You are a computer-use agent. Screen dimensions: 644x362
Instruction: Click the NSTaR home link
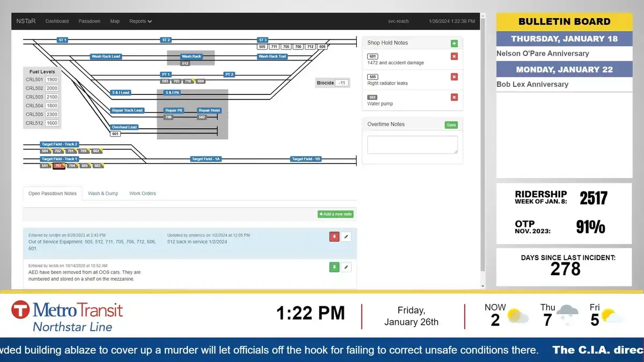[x=26, y=21]
